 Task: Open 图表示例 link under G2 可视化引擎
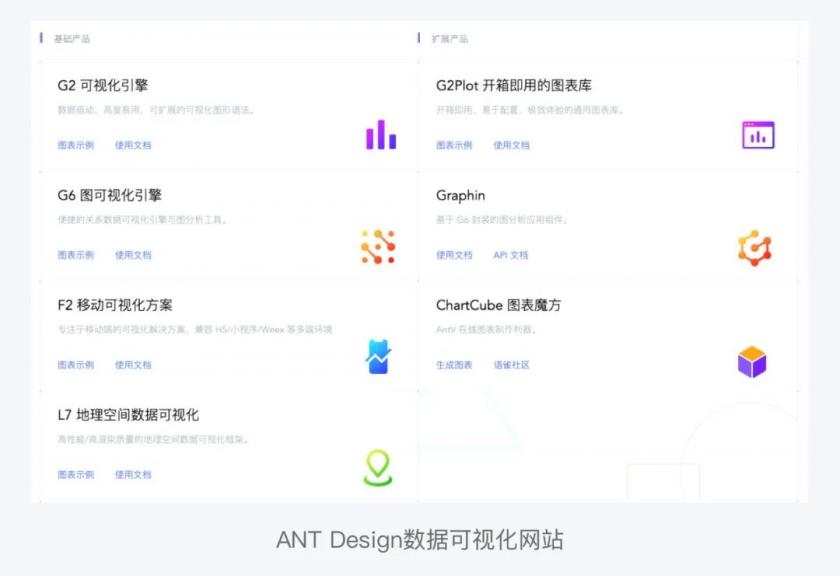tap(76, 145)
